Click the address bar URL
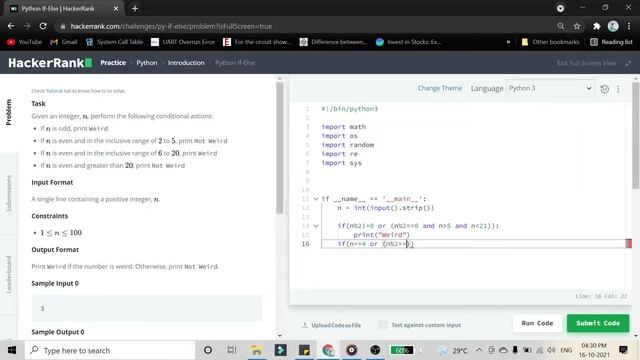This screenshot has height=360, width=640. click(x=171, y=26)
